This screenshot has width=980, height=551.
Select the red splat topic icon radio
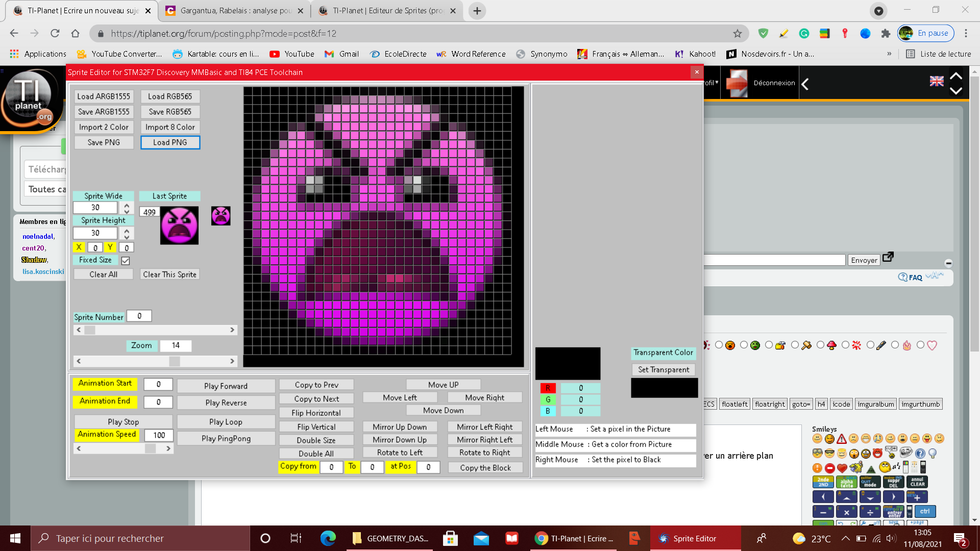pos(845,345)
